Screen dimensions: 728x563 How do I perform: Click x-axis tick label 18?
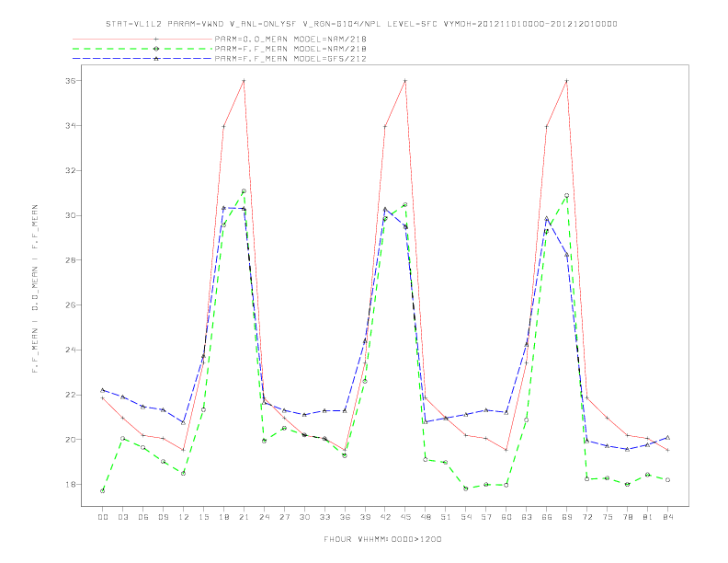pos(223,517)
